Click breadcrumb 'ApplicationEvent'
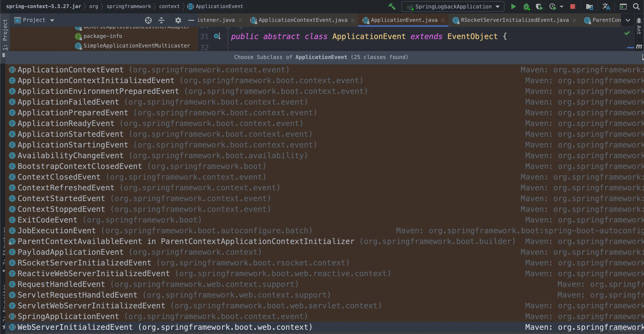Screen dimensions: 644x334 215,6
